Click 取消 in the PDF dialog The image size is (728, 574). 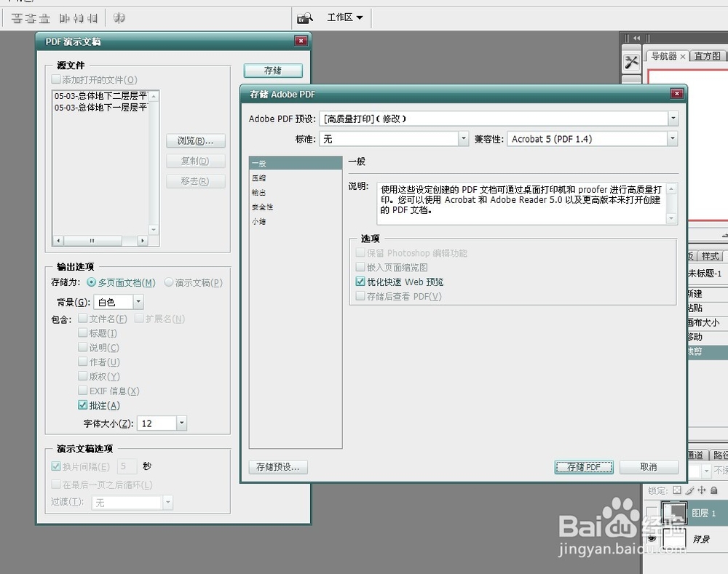(x=649, y=467)
